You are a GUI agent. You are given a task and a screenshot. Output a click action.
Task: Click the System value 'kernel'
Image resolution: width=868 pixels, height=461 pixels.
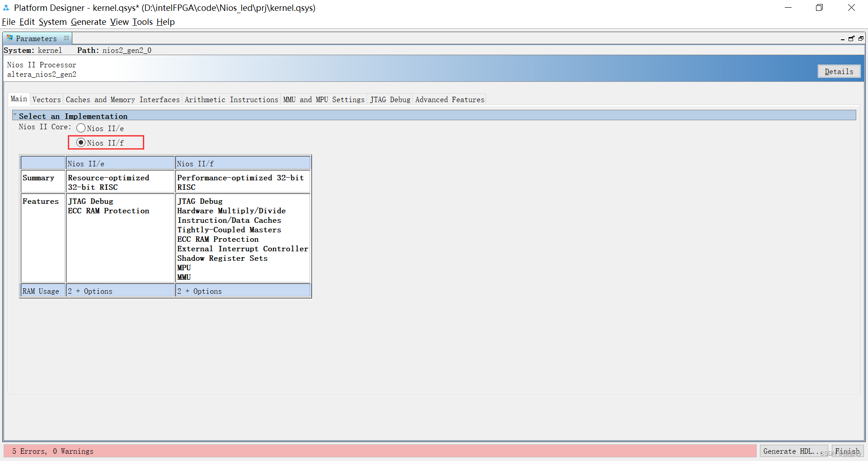tap(50, 51)
